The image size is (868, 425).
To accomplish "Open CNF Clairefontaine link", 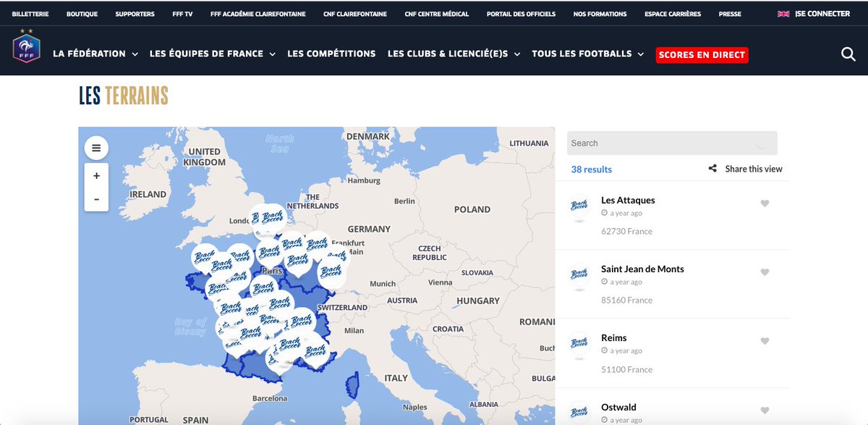I will [x=355, y=14].
